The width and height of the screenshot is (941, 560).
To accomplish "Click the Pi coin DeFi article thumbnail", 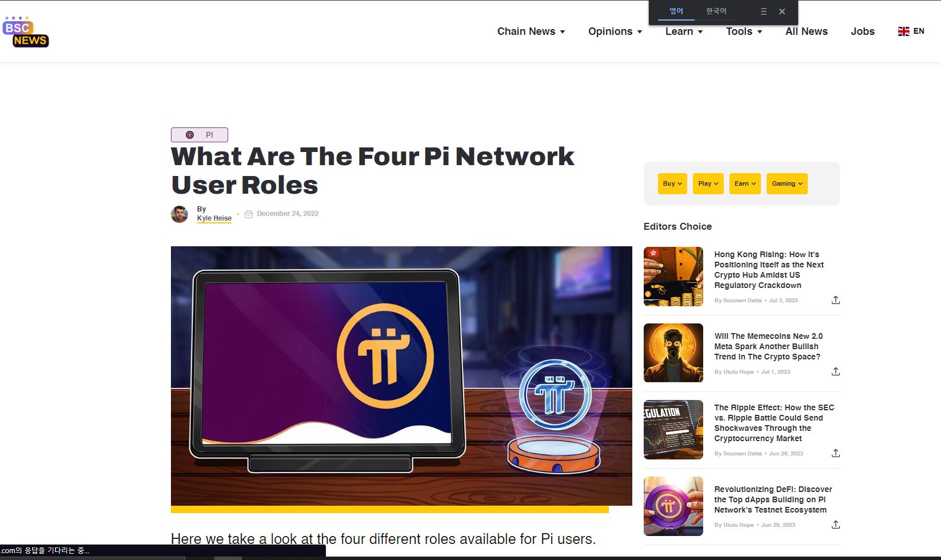I will pos(673,506).
